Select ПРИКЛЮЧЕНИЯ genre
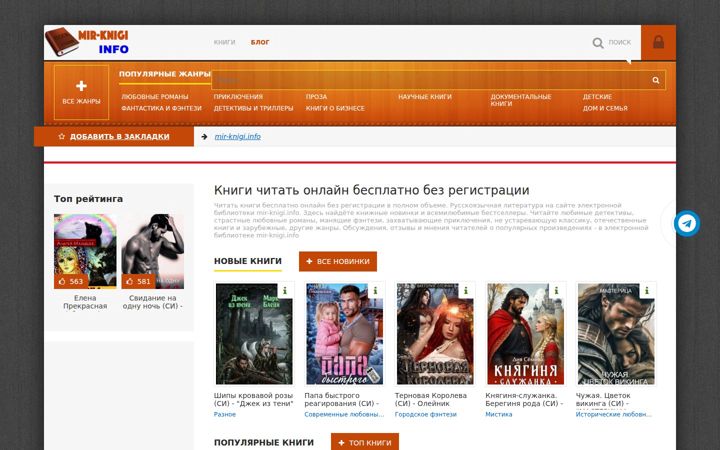This screenshot has height=450, width=720. [x=238, y=97]
